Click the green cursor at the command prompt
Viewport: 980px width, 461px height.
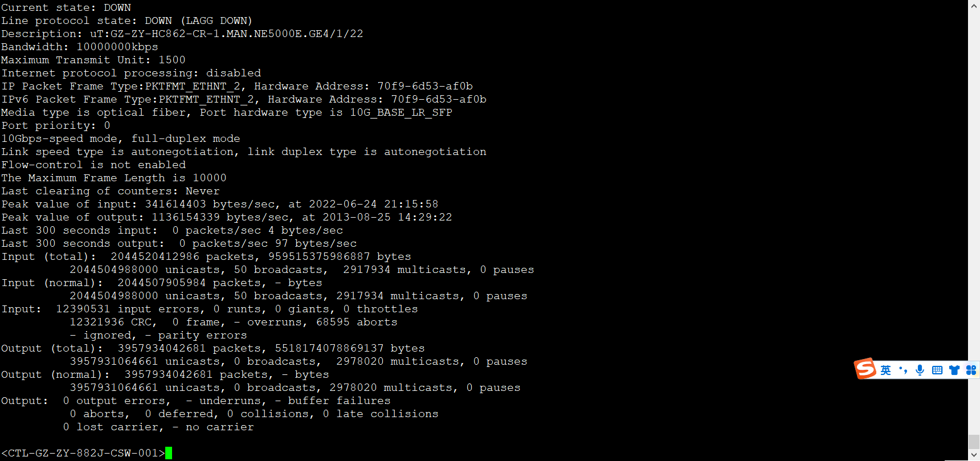(x=169, y=453)
